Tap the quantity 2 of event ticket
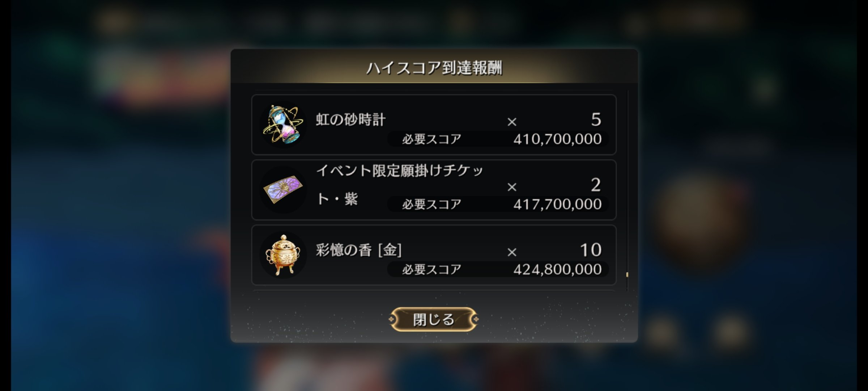This screenshot has height=391, width=868. point(596,185)
